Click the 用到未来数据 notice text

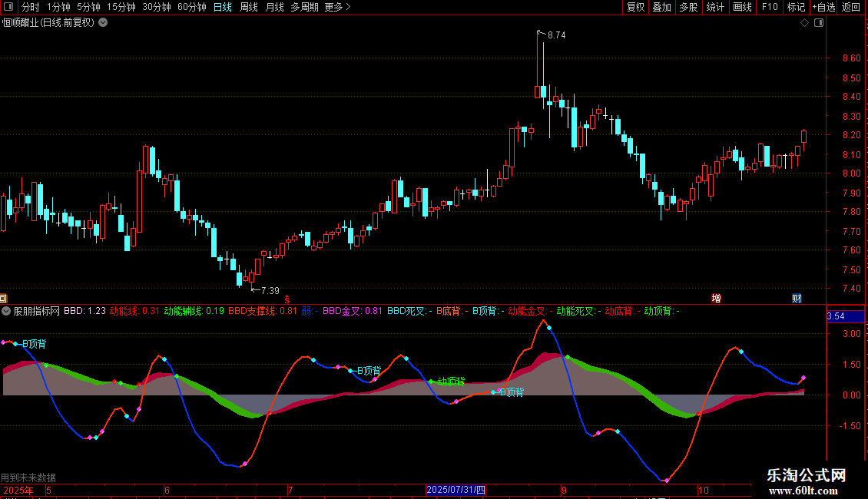[x=28, y=478]
